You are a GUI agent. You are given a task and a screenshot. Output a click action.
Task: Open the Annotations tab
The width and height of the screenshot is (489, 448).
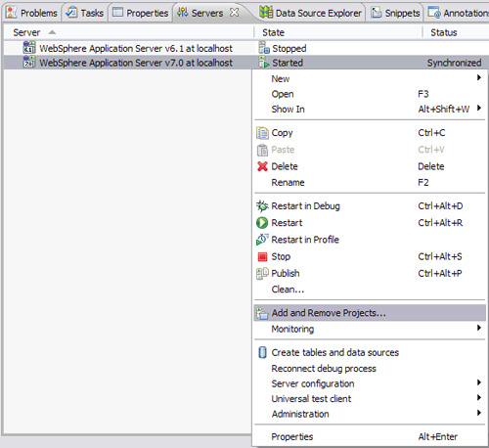tap(458, 13)
